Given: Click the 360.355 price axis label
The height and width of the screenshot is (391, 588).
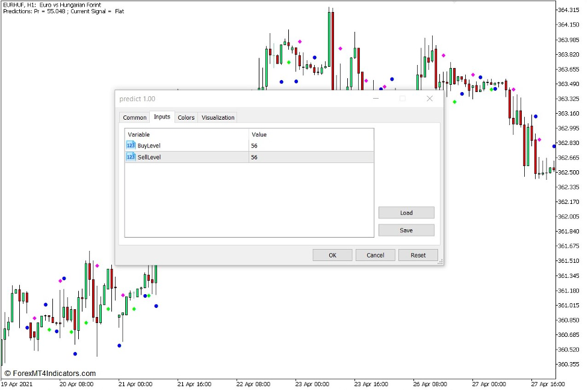Looking at the screenshot, I should coord(569,364).
